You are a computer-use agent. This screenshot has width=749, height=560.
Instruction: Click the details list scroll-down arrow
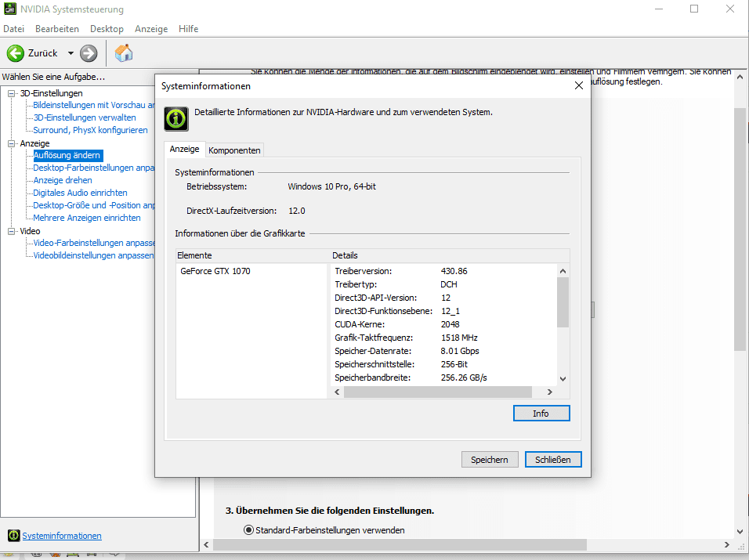click(x=563, y=379)
